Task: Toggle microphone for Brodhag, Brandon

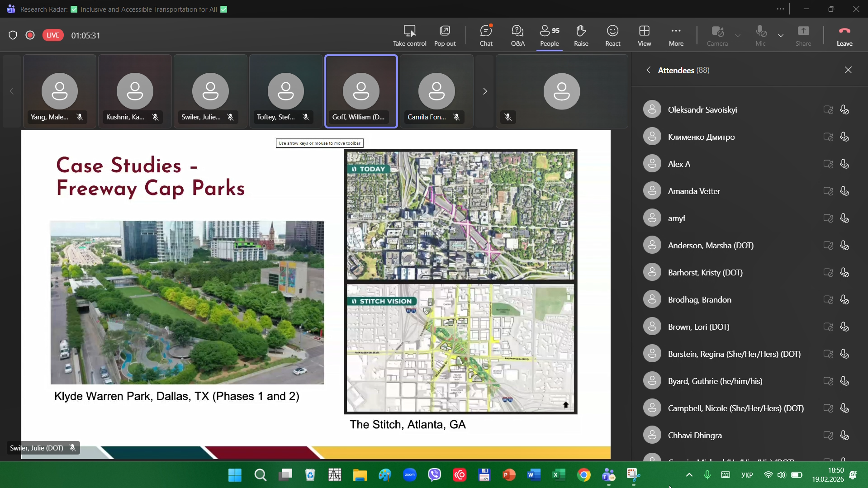Action: [844, 300]
